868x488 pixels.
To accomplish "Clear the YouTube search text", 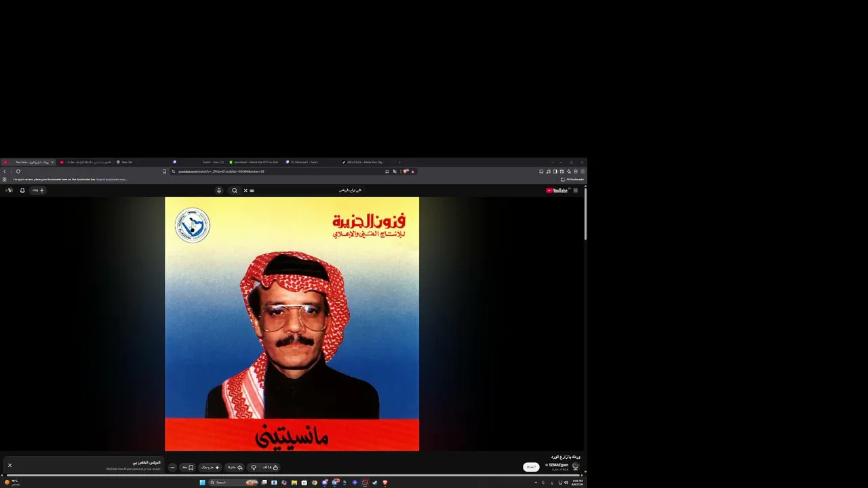I will 245,190.
